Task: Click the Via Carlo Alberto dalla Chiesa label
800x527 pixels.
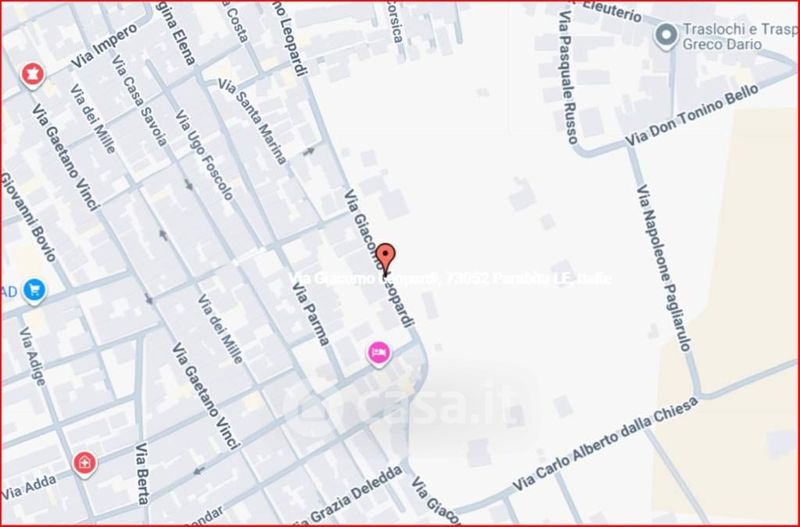Action: 605,445
